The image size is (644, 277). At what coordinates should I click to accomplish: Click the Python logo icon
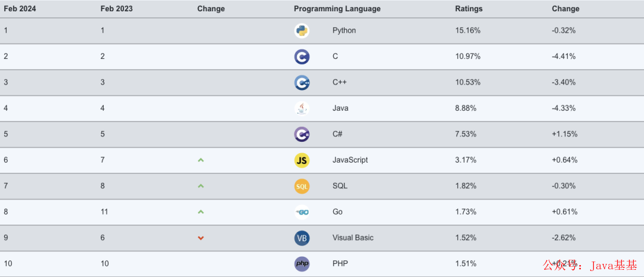click(x=302, y=31)
